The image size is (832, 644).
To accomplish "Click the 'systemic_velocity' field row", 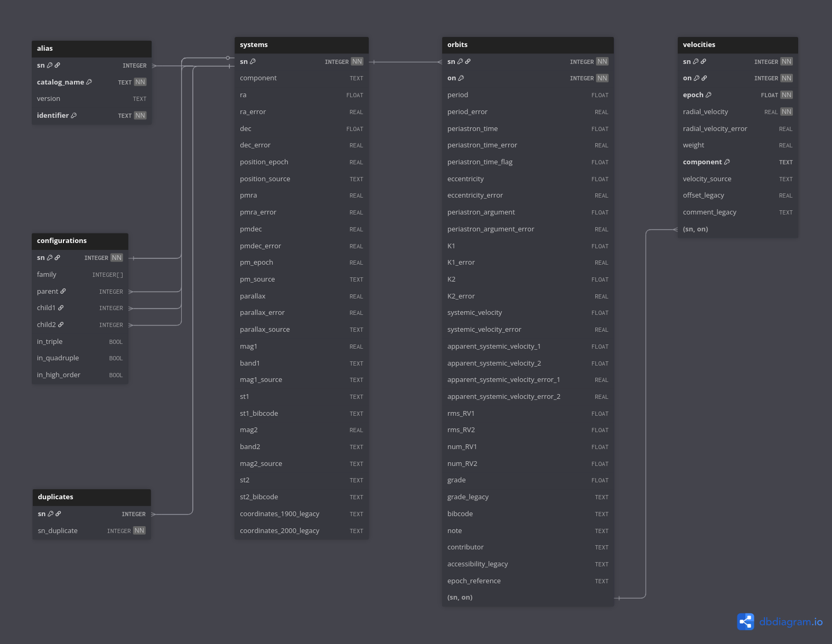I will 528,313.
